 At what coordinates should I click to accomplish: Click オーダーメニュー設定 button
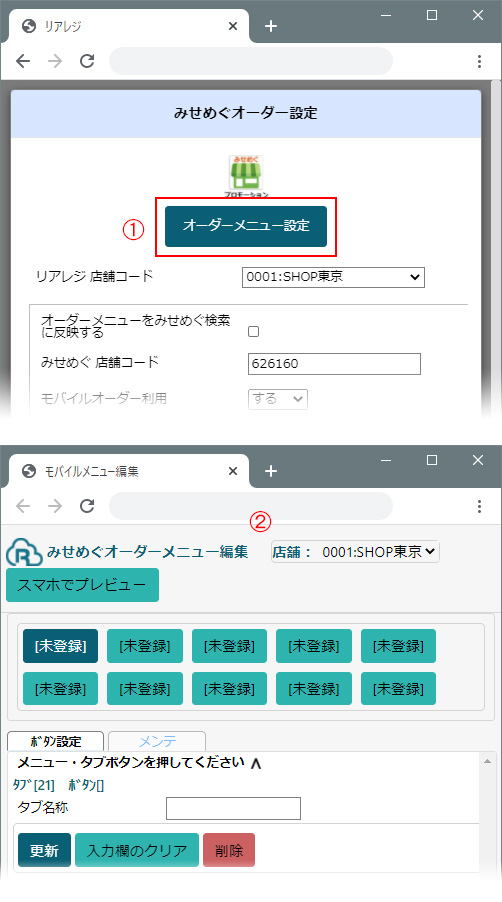(246, 226)
